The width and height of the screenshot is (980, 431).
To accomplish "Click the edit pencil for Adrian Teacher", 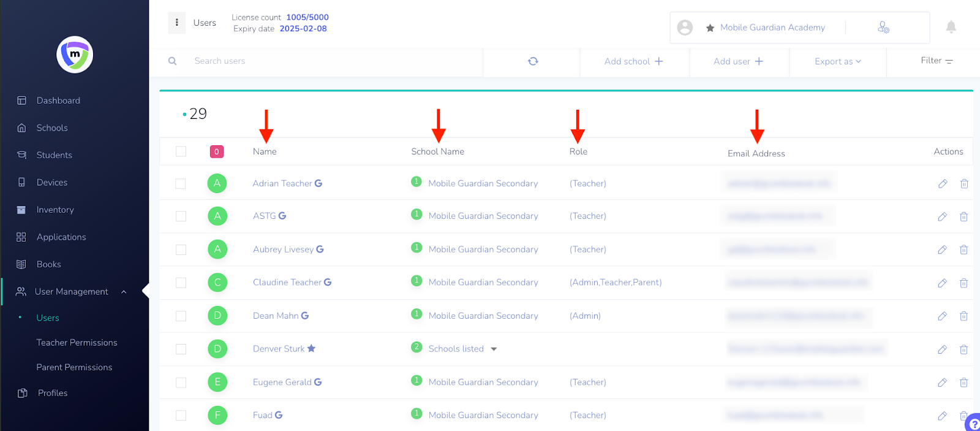I will (x=943, y=183).
